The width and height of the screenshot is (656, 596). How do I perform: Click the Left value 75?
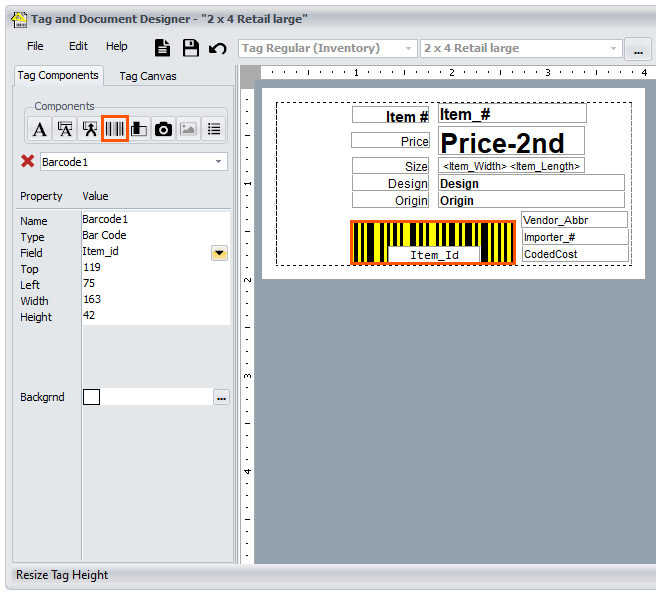156,283
